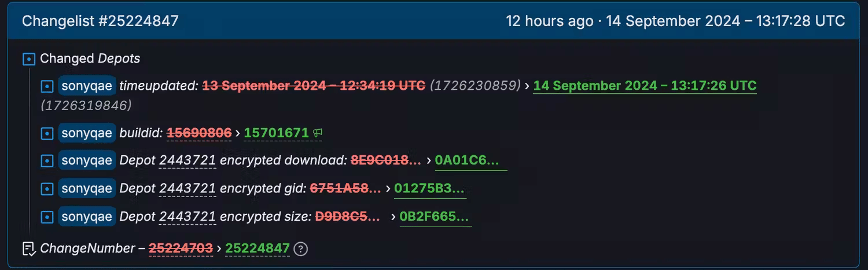Click the square icon on buildid row
Viewport: 868px width, 270px height.
[47, 134]
